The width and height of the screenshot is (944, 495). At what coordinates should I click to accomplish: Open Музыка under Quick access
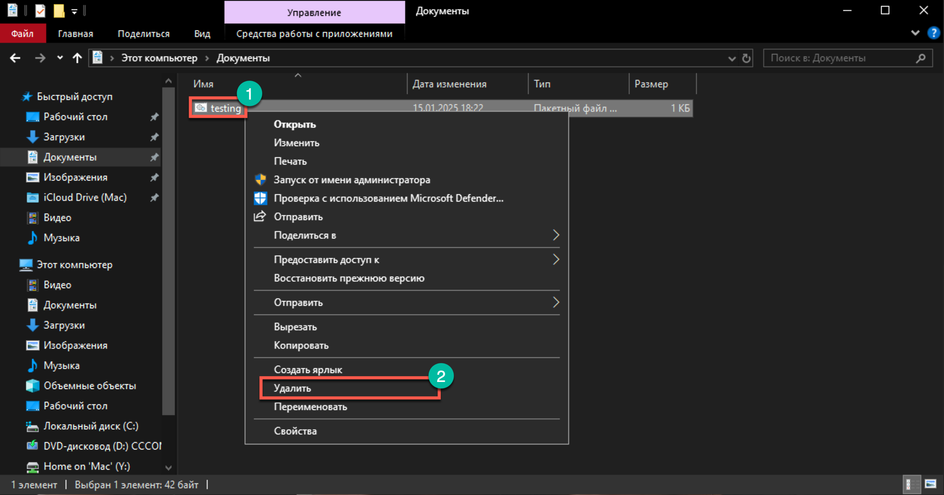pos(61,238)
